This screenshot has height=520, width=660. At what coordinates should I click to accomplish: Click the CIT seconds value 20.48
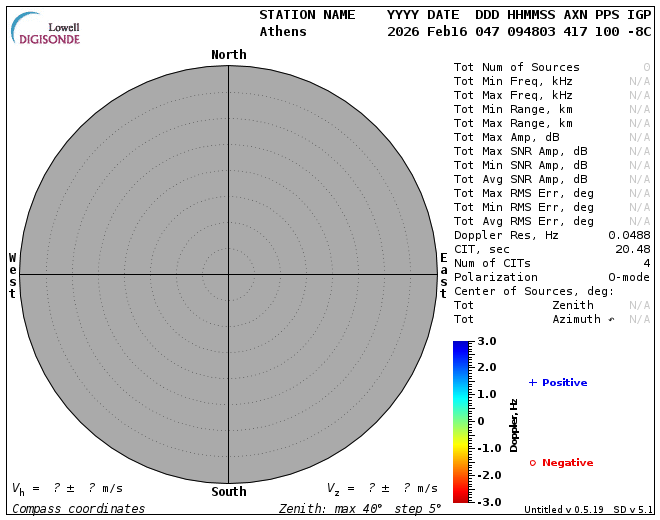[x=632, y=249]
